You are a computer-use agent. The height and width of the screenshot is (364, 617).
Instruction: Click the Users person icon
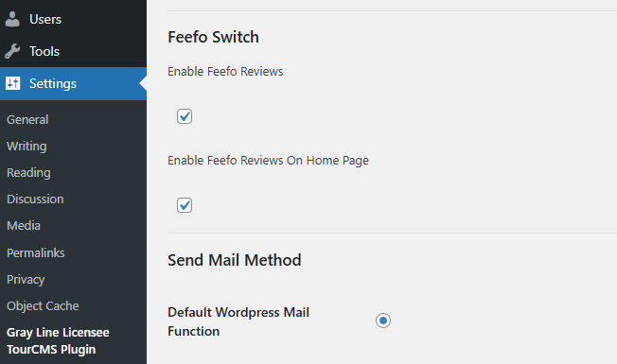coord(12,19)
